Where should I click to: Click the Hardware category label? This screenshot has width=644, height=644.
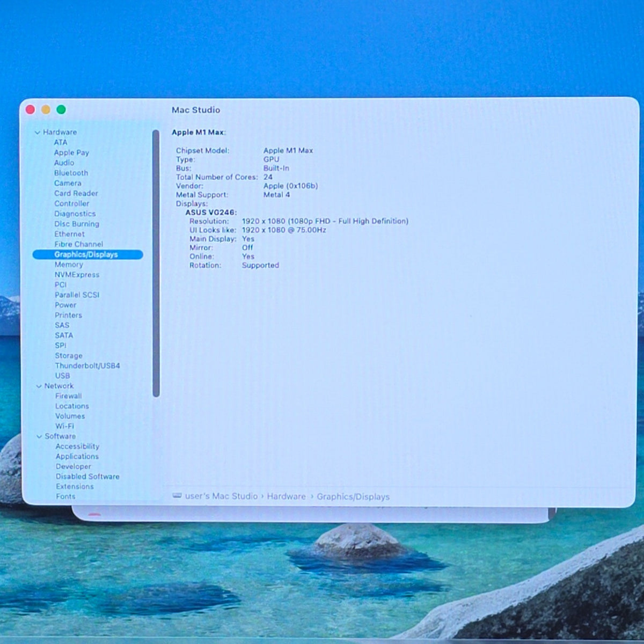pyautogui.click(x=60, y=132)
